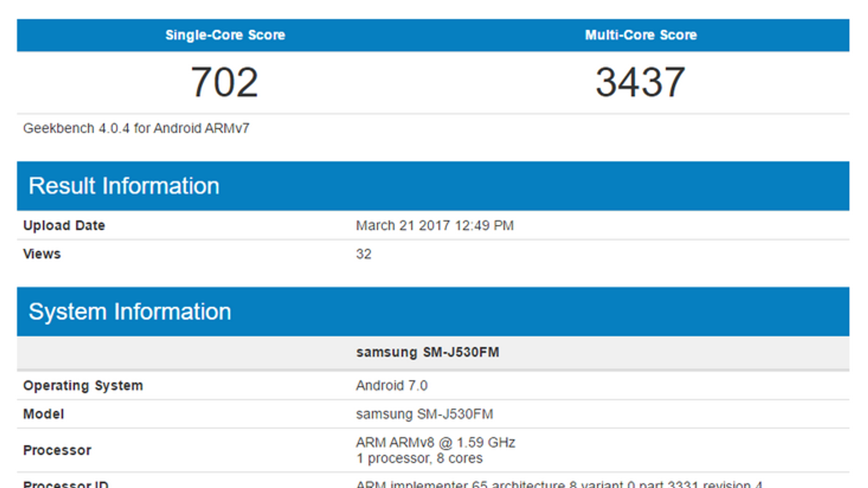Click the Upload Date label
The image size is (868, 488).
pos(64,226)
